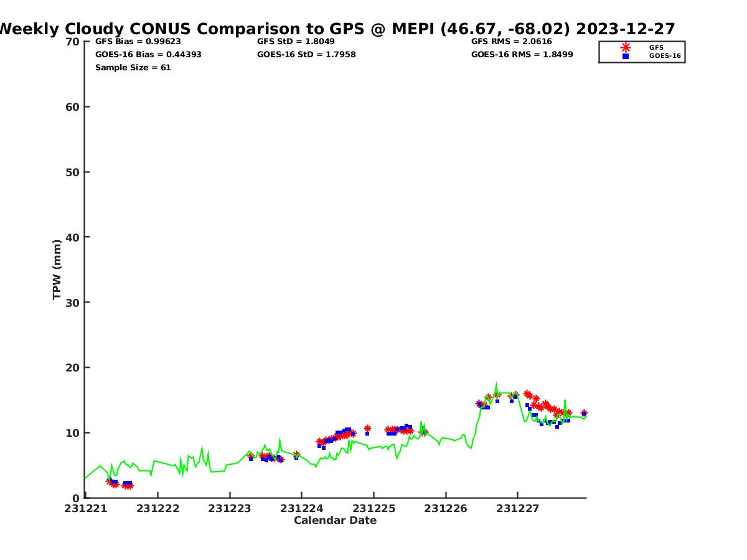747x560 pixels.
Task: Click the TPW (mm) y-axis label
Action: [57, 269]
